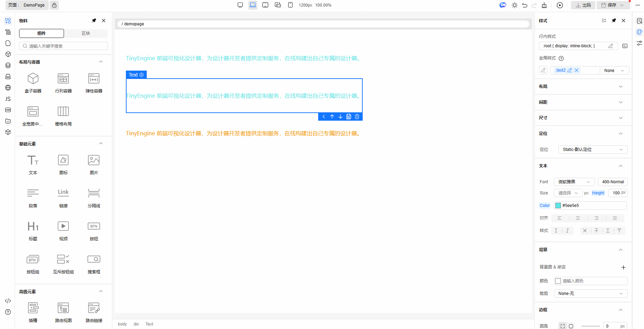Screen dimensions: 644x329
Task: Add a background image or gradient
Action: click(623, 267)
